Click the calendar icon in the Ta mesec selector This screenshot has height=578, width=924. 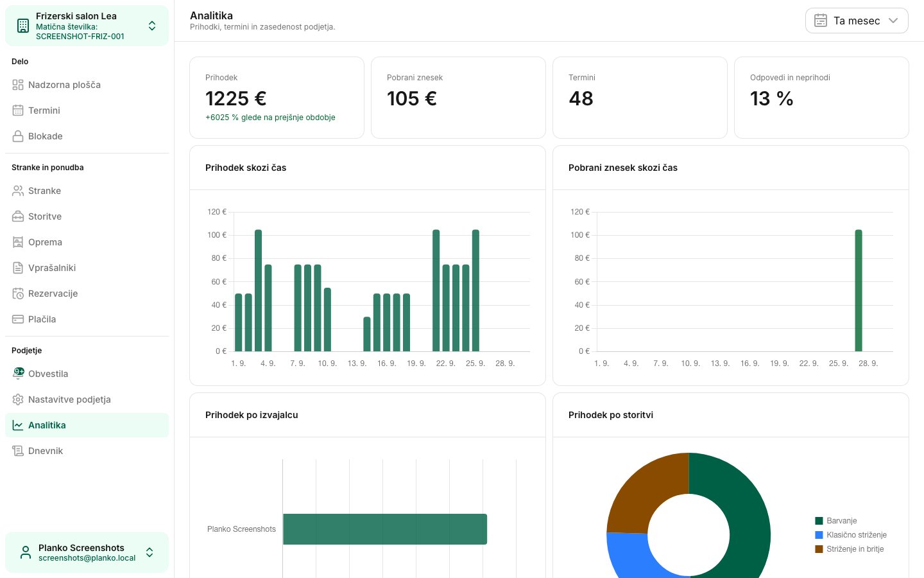821,21
